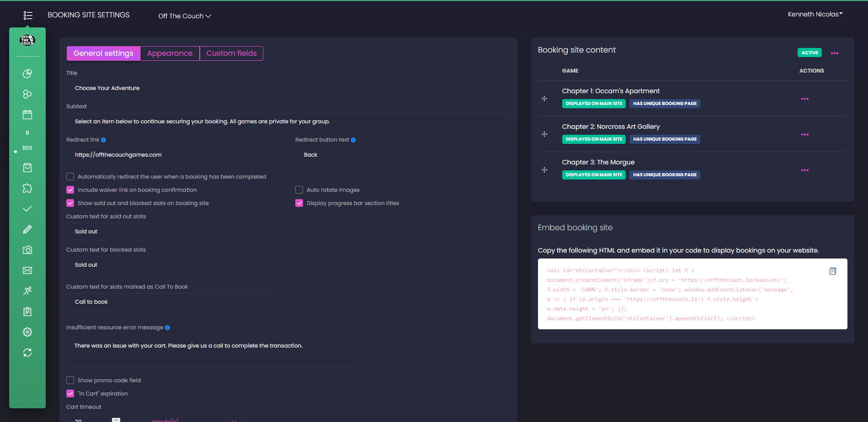This screenshot has height=422, width=868.
Task: Click Chapter 1: Occam's Apartment game title
Action: (611, 91)
